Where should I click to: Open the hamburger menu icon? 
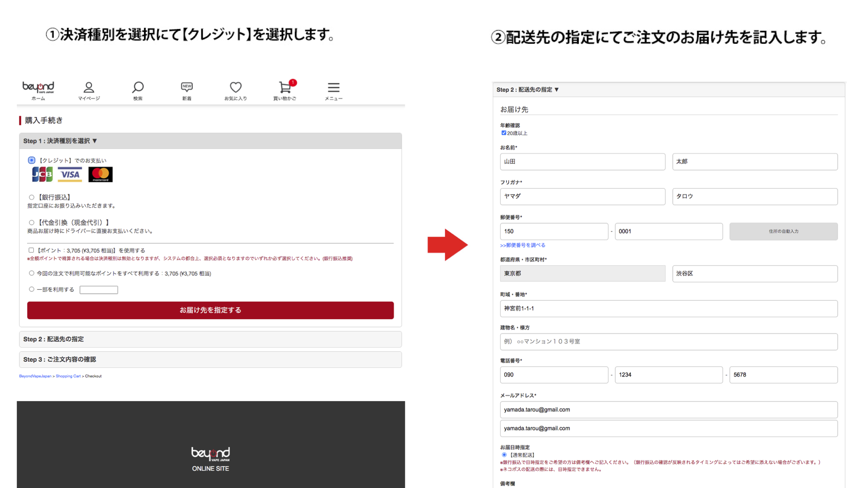(333, 88)
